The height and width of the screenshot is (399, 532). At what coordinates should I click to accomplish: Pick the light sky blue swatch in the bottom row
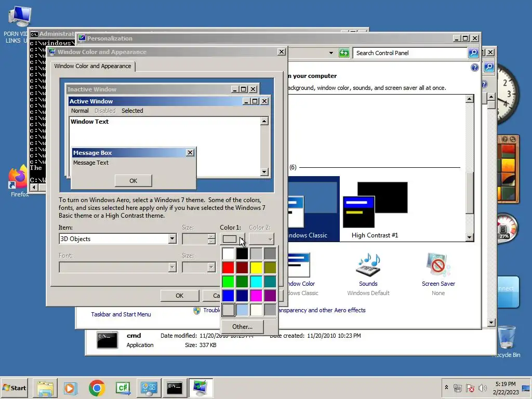(x=242, y=310)
